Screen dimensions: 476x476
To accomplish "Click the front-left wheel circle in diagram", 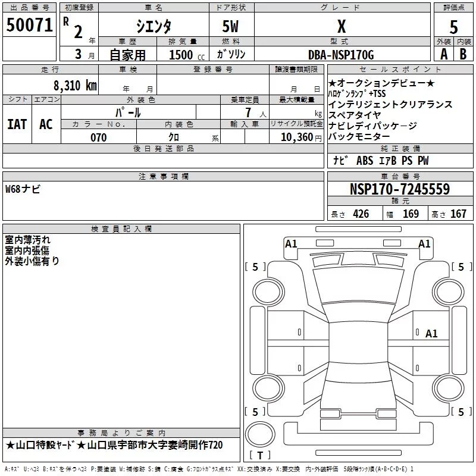I will click(268, 292).
